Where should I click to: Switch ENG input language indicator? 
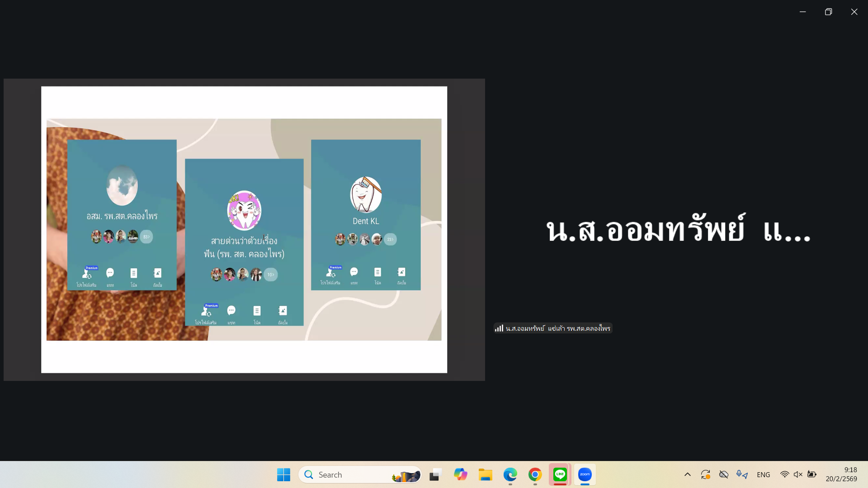[763, 474]
